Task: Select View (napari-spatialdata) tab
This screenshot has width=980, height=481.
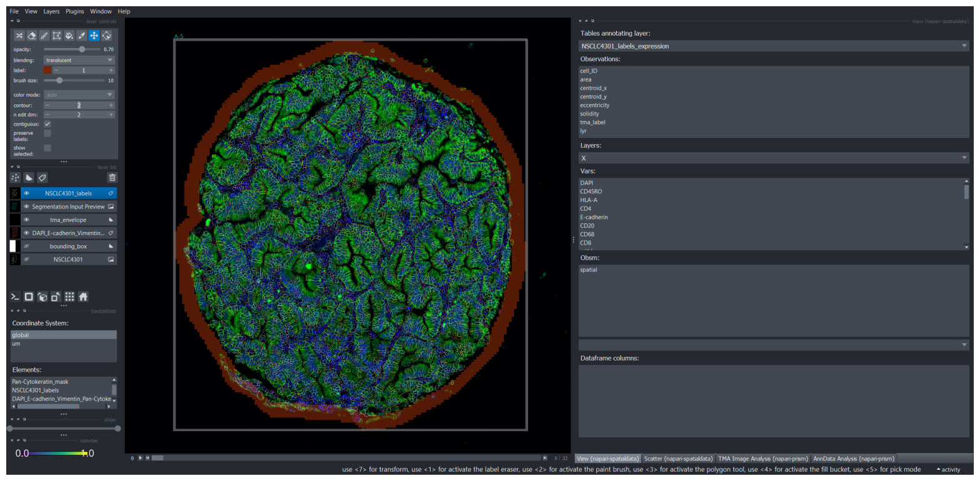Action: coord(607,459)
